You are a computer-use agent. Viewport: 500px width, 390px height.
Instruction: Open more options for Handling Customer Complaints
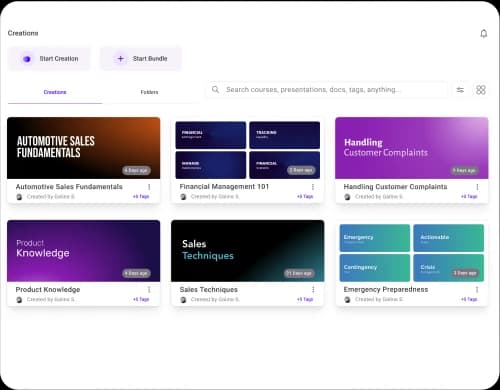click(477, 187)
